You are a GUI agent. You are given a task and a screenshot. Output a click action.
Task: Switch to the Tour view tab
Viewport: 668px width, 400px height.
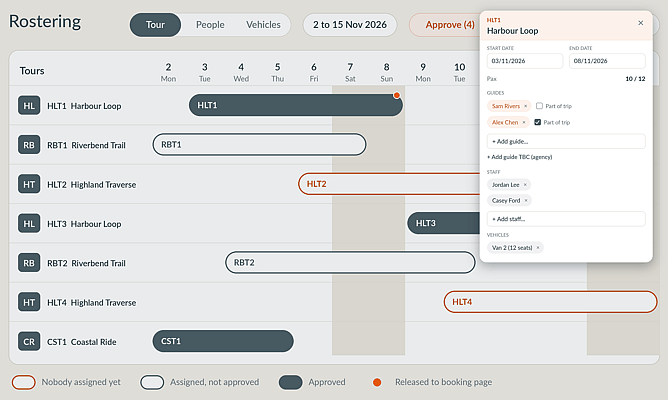tap(155, 25)
